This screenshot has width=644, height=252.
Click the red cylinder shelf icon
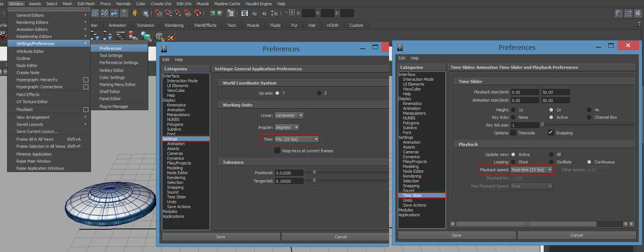coord(133,35)
